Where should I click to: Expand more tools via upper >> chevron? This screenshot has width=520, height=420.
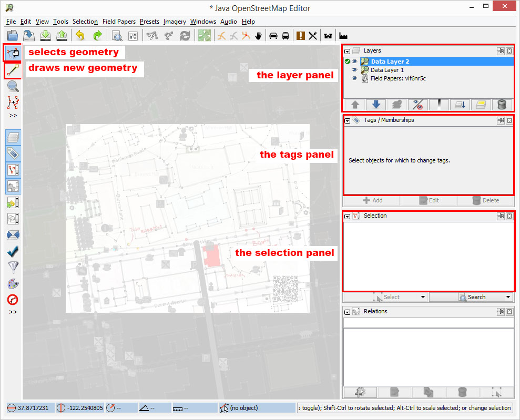pos(13,115)
